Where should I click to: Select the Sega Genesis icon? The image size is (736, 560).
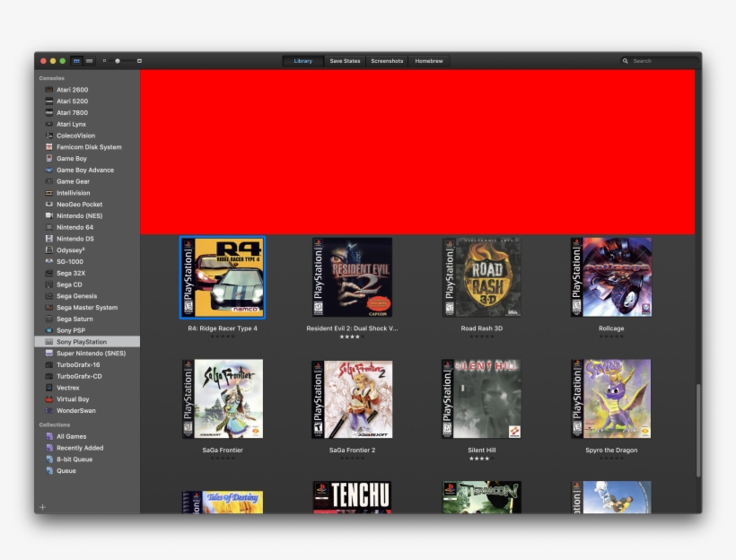(x=48, y=296)
